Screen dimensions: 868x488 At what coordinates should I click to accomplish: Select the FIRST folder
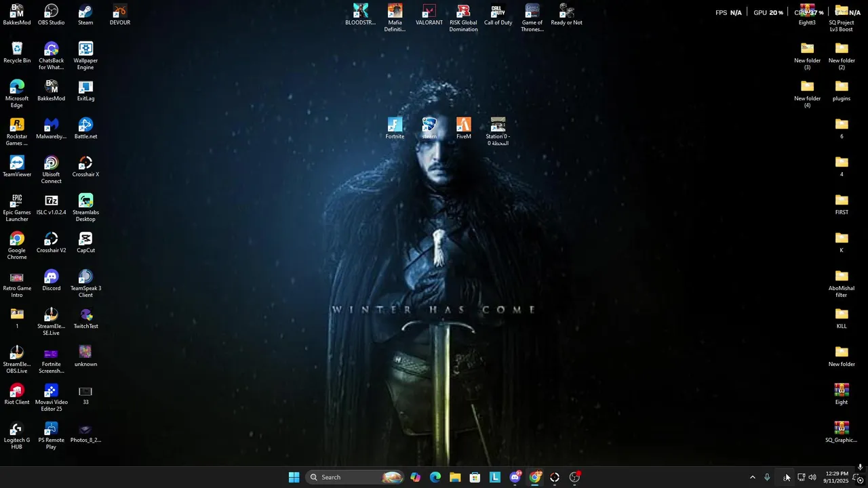[x=842, y=205]
